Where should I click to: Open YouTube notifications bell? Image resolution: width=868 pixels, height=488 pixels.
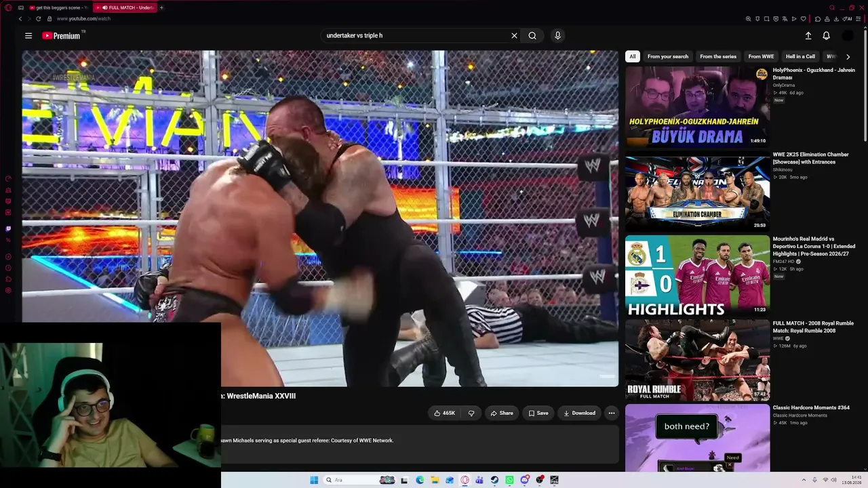pos(826,36)
